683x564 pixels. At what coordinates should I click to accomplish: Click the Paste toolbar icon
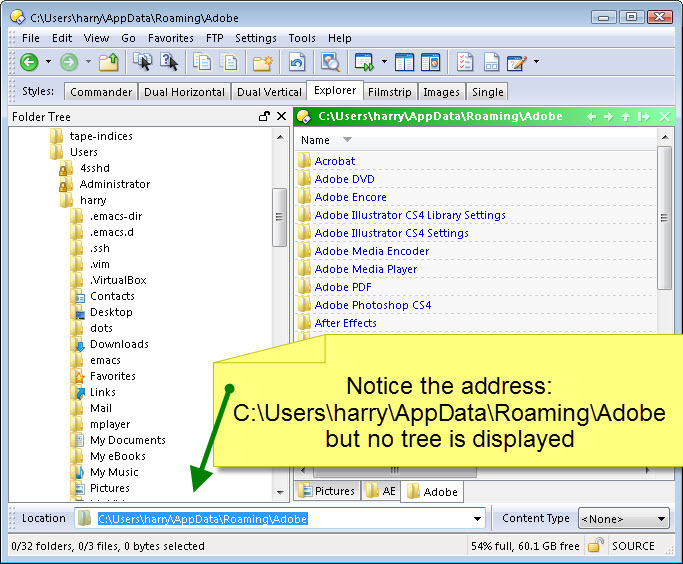point(229,62)
